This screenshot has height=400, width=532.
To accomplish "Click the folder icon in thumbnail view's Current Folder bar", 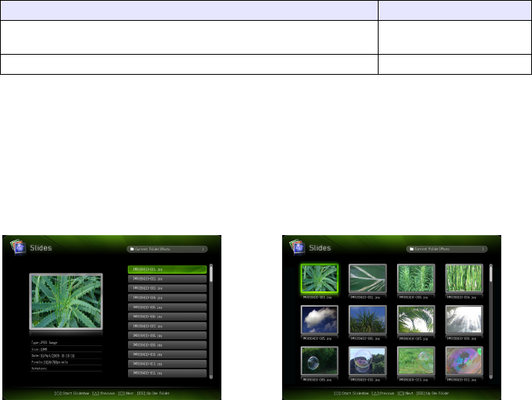I will [412, 249].
